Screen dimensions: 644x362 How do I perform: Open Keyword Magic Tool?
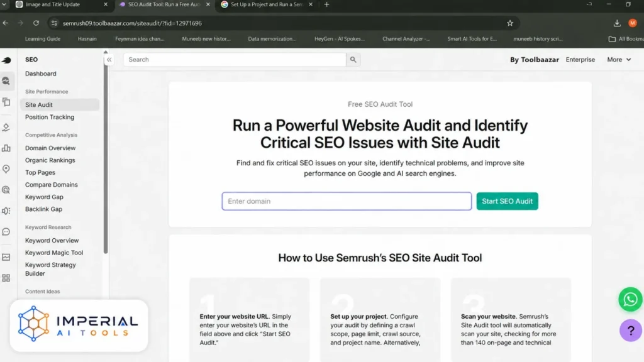pos(54,253)
